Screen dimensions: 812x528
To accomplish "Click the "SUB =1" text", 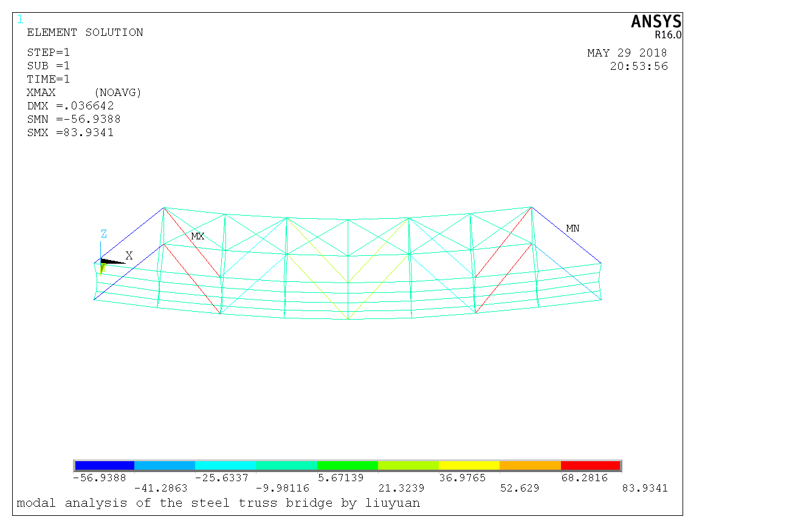I will (x=49, y=66).
